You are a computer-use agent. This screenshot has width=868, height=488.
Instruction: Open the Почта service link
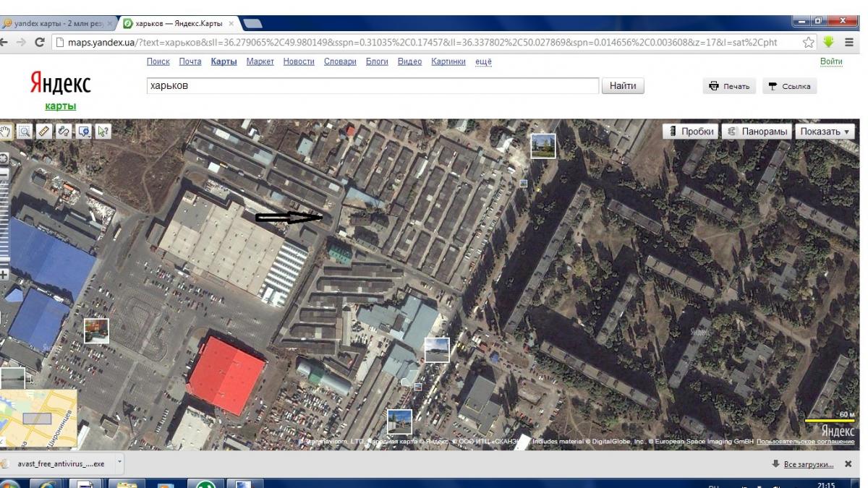(x=190, y=61)
